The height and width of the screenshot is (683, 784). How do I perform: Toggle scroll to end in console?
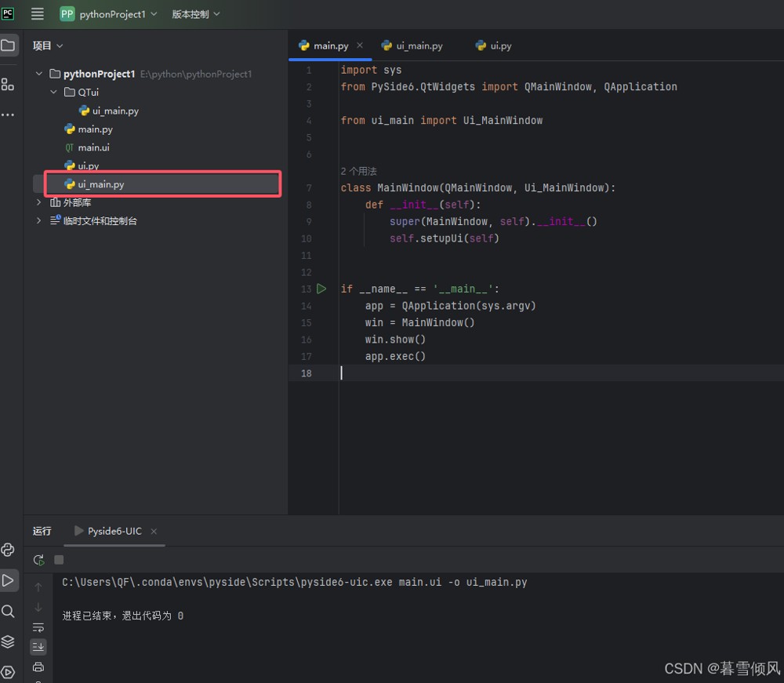pos(38,647)
